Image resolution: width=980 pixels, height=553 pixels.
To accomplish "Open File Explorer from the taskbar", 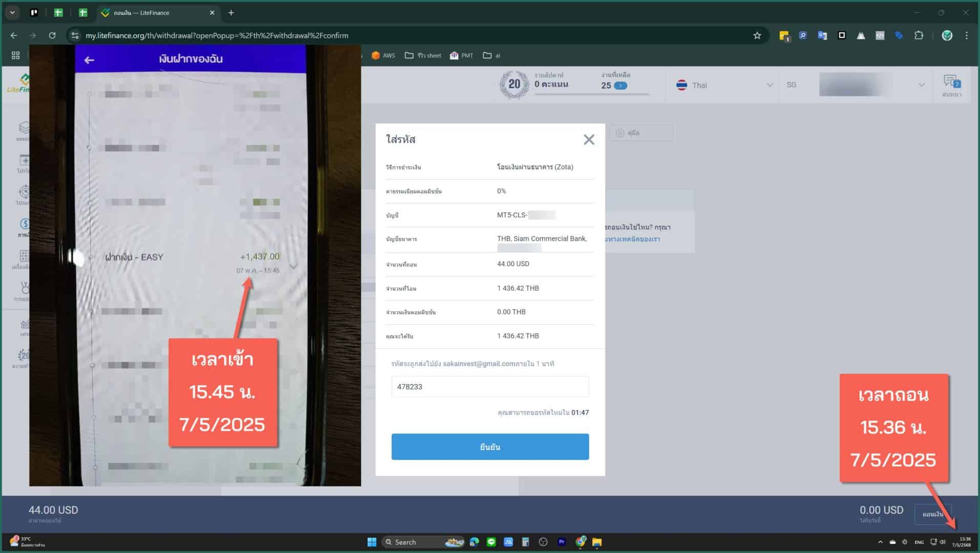I will pos(597,542).
